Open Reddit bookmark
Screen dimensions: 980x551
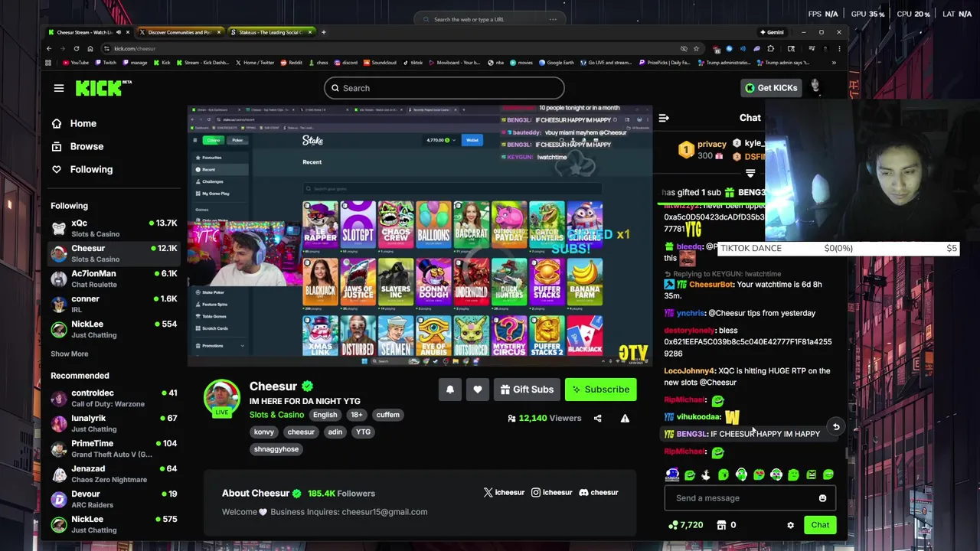coord(292,63)
